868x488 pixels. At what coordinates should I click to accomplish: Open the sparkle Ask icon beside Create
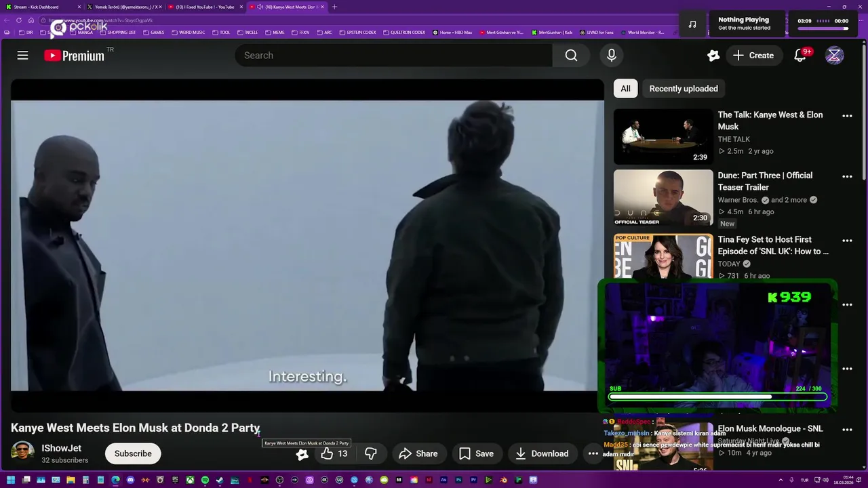[x=713, y=56]
